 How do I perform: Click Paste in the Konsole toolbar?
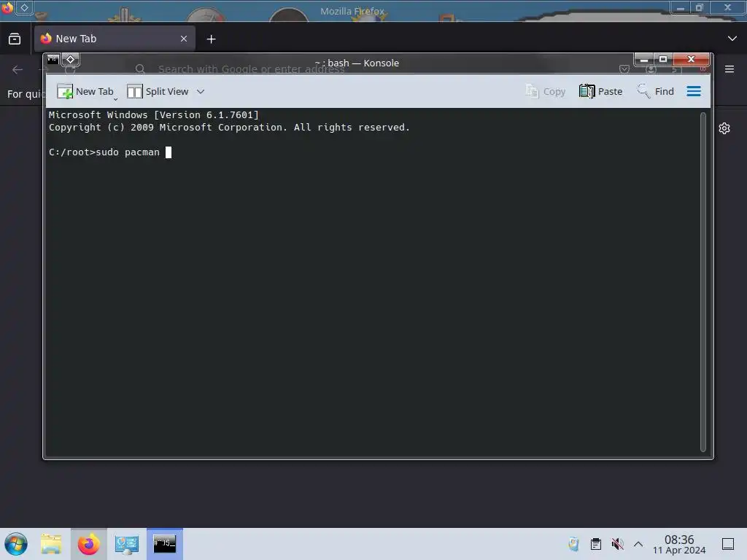[601, 91]
